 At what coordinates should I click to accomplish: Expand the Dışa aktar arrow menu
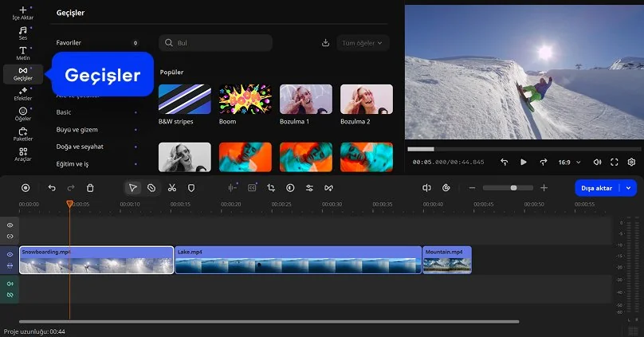630,188
